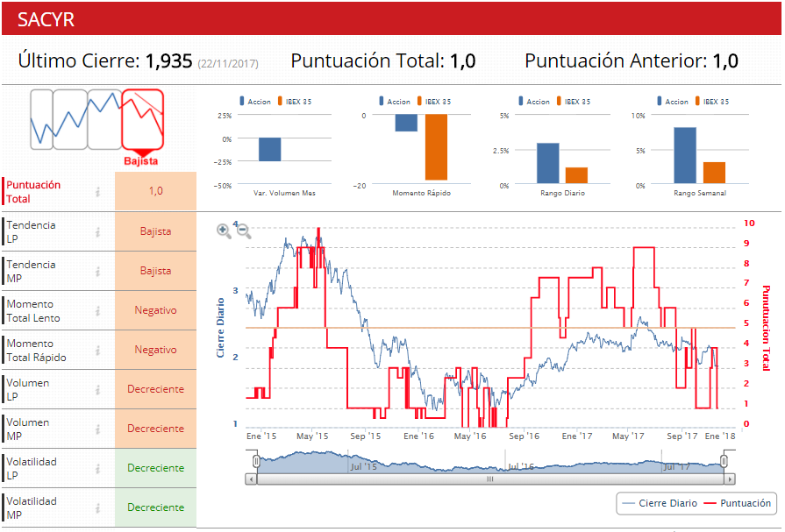Viewport: 785px width, 532px height.
Task: Click the 1,0 value in Puntuación Total row
Action: pyautogui.click(x=156, y=191)
